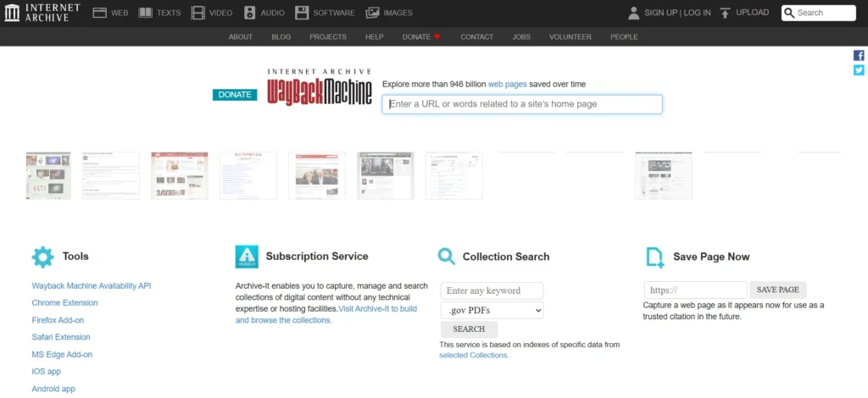Image resolution: width=868 pixels, height=398 pixels.
Task: Follow the selected Collections link
Action: click(x=474, y=356)
